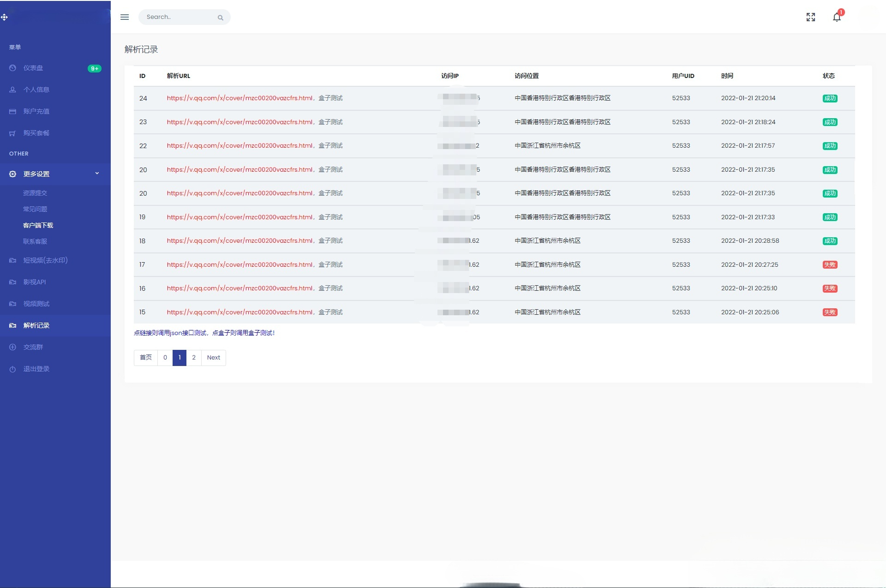Switch to the 解析记录 parsing records section
The width and height of the screenshot is (886, 588).
tap(36, 325)
